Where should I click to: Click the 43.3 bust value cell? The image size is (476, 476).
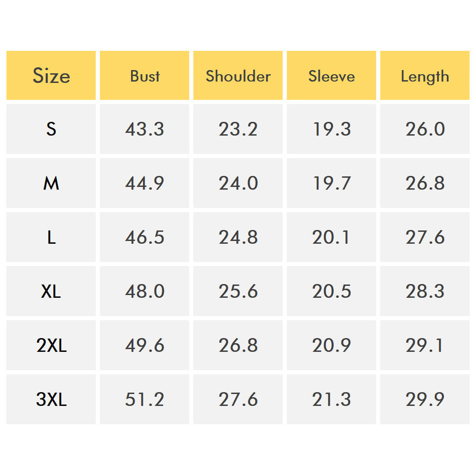point(144,129)
